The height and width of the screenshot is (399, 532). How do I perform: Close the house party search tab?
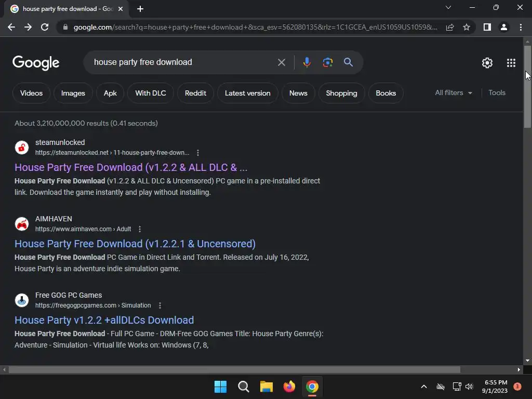121,9
